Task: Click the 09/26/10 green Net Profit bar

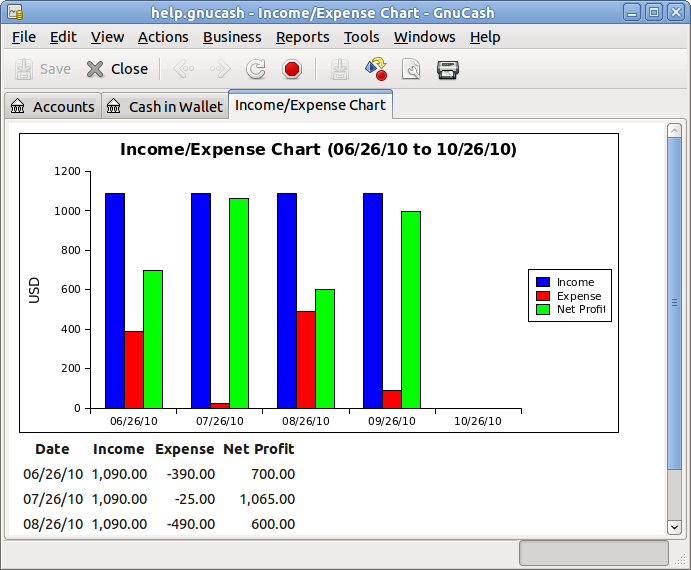Action: coord(411,310)
